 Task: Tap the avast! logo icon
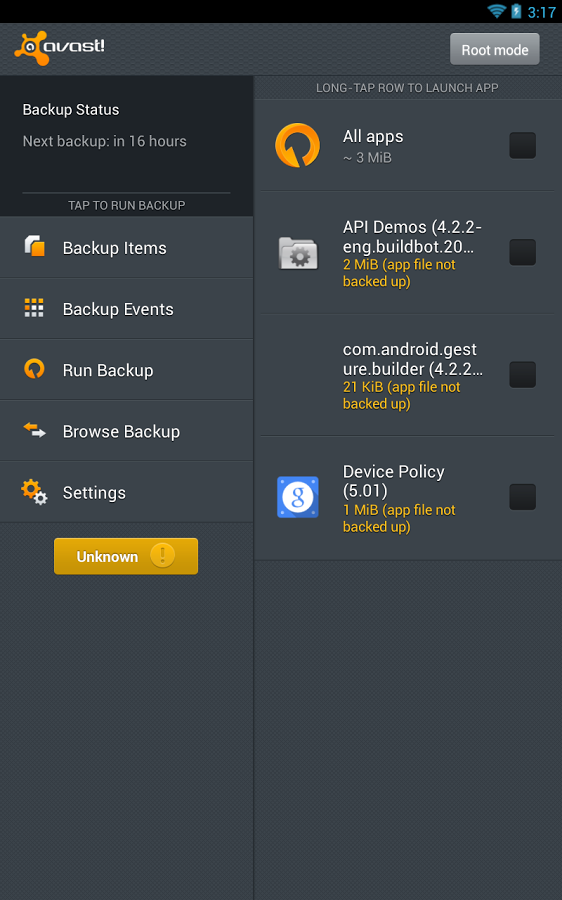pyautogui.click(x=60, y=48)
